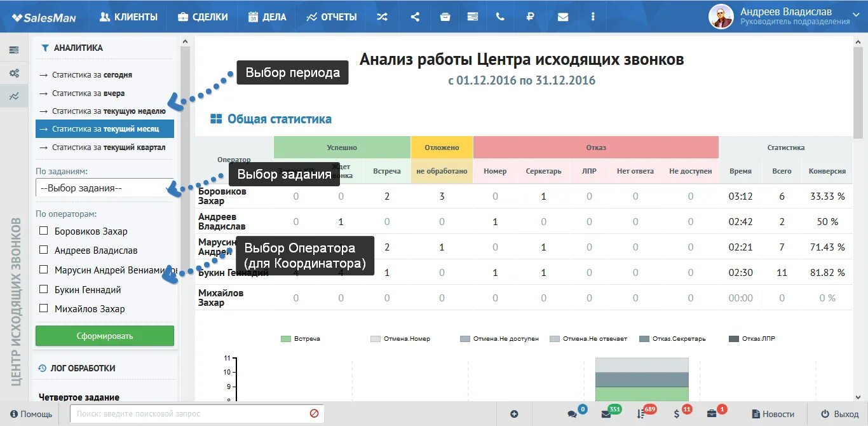Open Новости in bottom bar

(x=773, y=414)
